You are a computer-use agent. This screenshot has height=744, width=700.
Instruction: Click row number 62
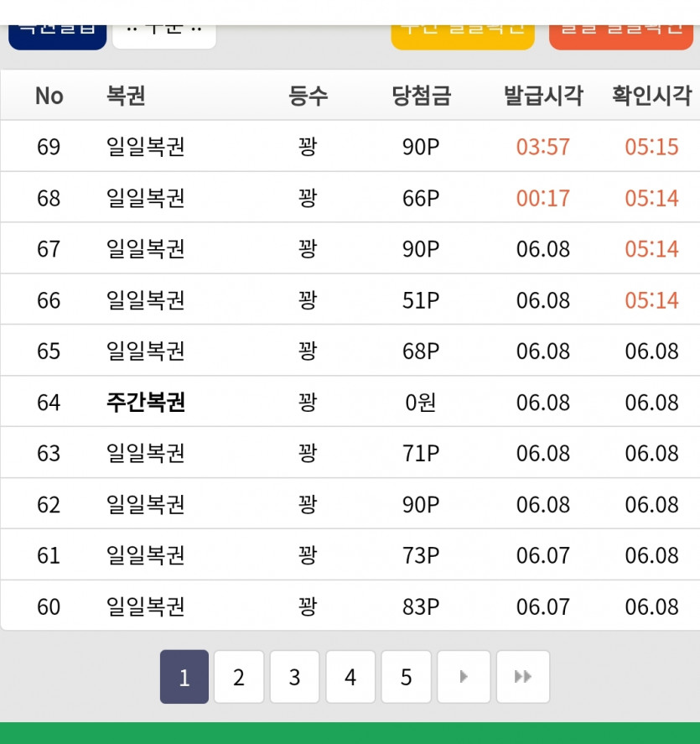pyautogui.click(x=49, y=504)
